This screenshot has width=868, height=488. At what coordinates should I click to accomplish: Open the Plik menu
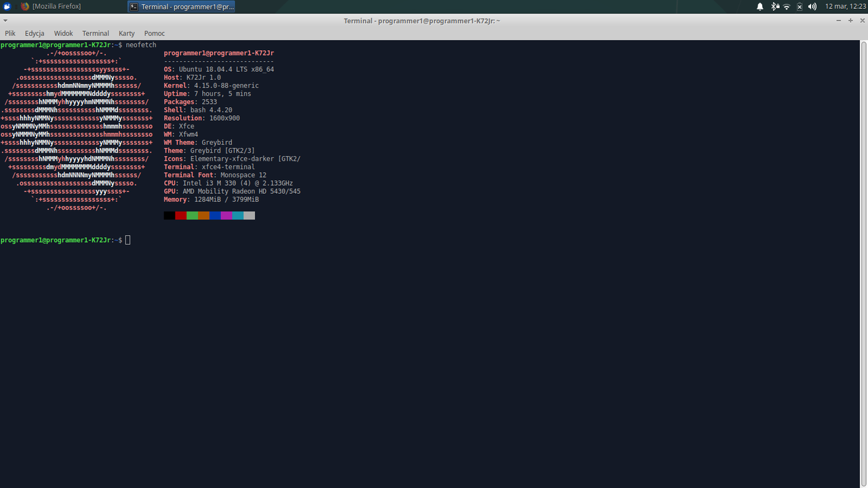[10, 33]
